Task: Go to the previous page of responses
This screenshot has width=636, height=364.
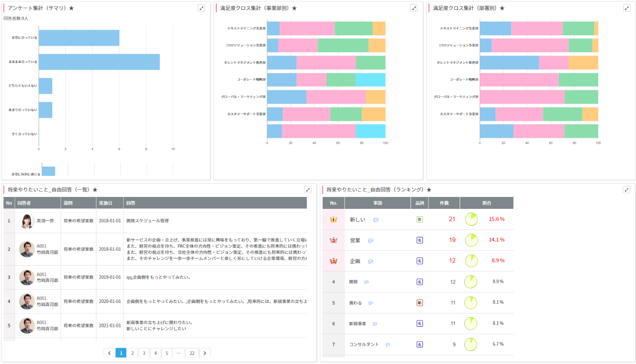Action: point(109,353)
